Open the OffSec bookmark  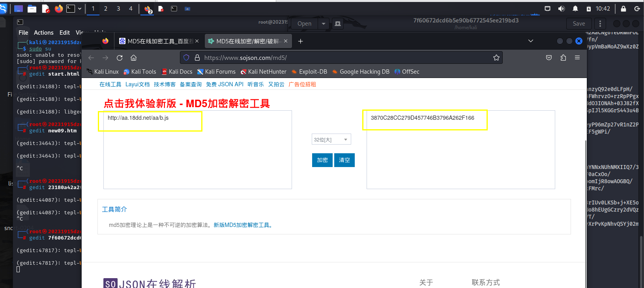(x=407, y=72)
